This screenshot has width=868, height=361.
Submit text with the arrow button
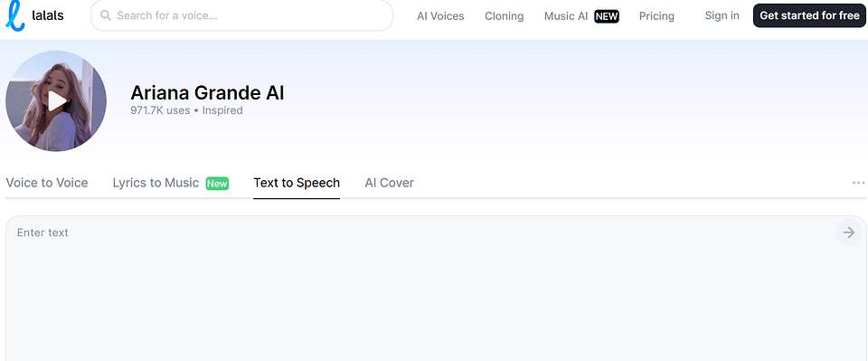click(x=849, y=233)
